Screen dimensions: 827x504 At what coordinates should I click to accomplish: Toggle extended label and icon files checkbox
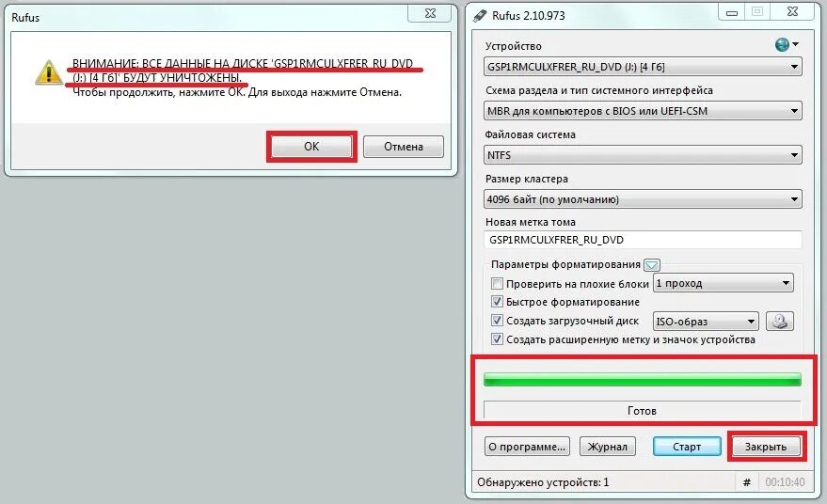pos(497,339)
